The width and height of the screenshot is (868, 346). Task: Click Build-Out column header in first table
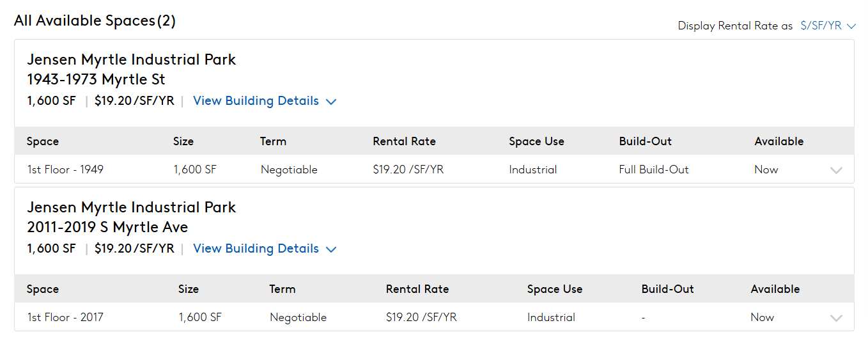click(x=646, y=141)
